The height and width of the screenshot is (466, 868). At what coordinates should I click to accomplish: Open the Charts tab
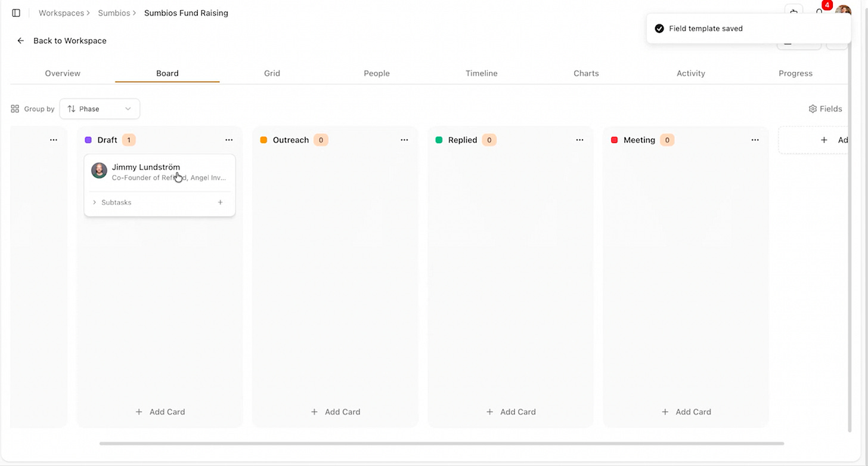pyautogui.click(x=586, y=73)
